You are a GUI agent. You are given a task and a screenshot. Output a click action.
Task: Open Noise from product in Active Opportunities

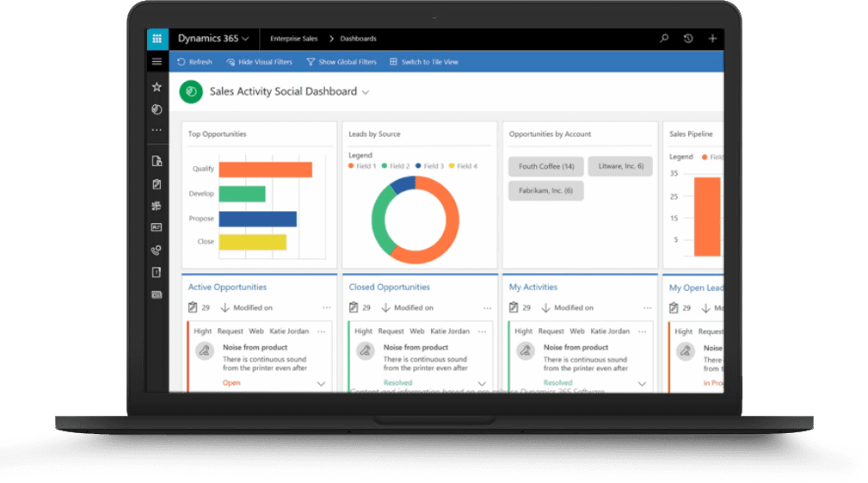pyautogui.click(x=255, y=347)
